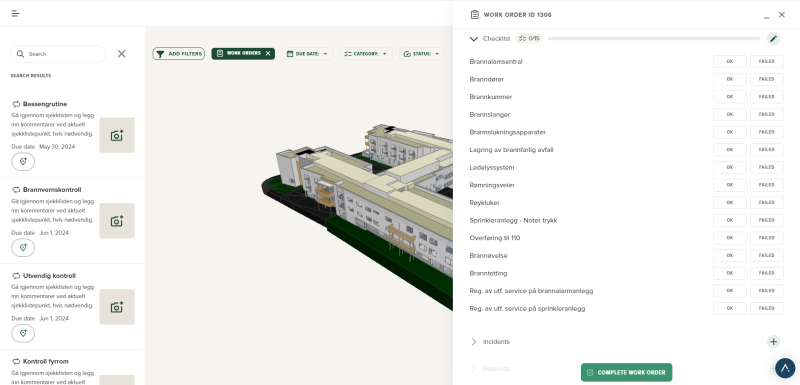Mark Brannslukningsapparater as OK
800x385 pixels.
(730, 132)
